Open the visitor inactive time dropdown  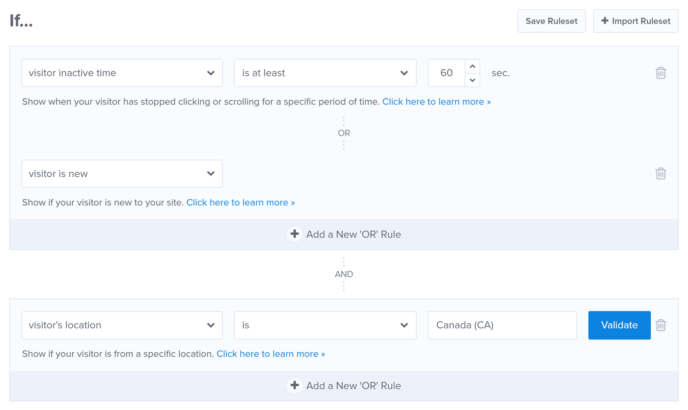122,73
